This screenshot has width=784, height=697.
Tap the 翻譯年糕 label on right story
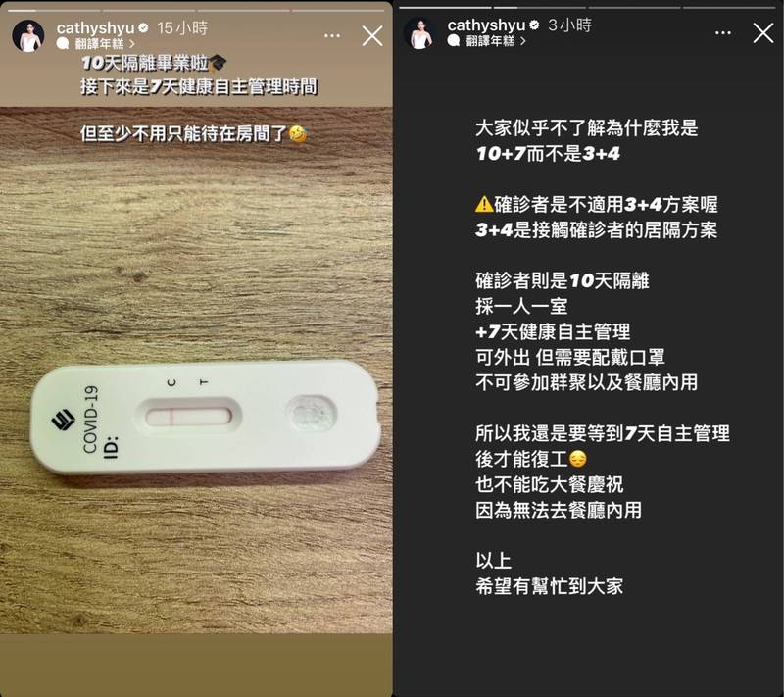pos(490,41)
